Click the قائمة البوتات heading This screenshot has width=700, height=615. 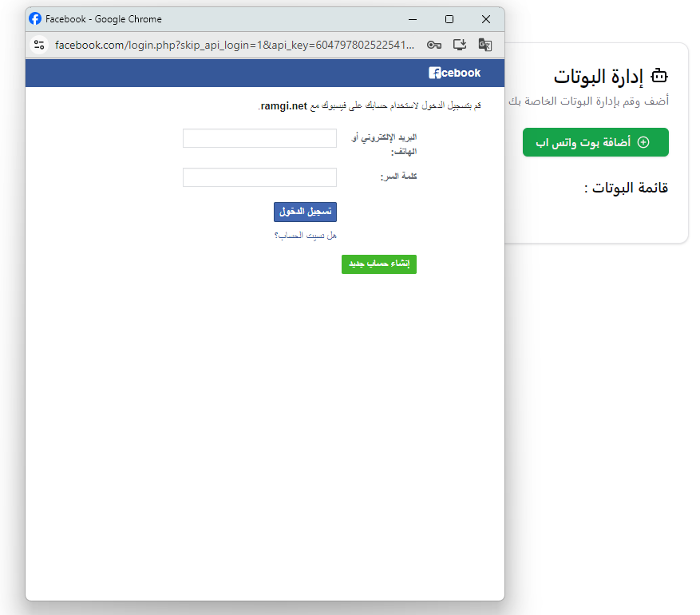pos(626,188)
